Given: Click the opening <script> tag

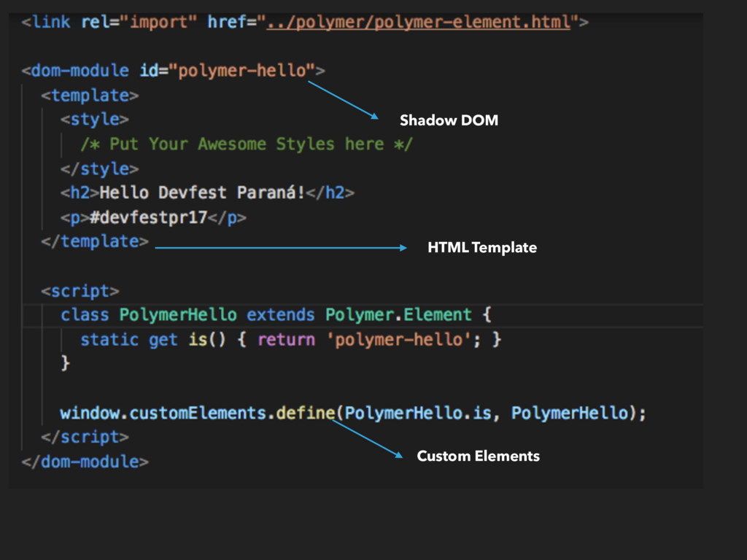Looking at the screenshot, I should point(80,291).
